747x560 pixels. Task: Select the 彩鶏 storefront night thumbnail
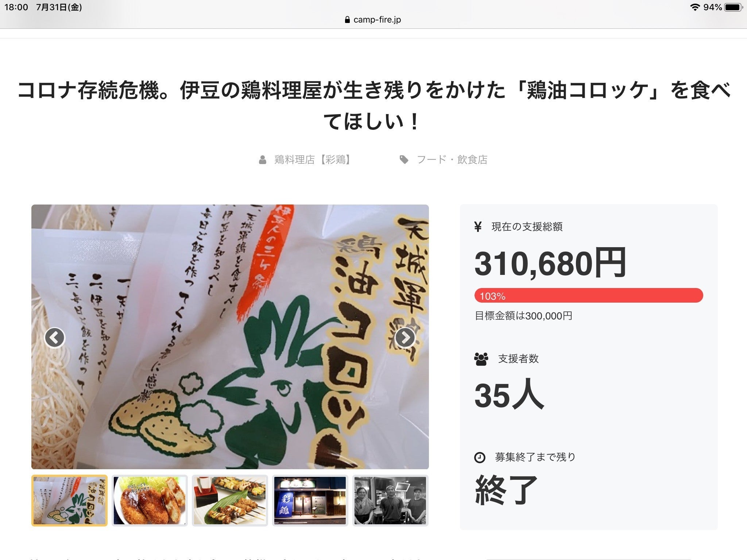[x=310, y=500]
